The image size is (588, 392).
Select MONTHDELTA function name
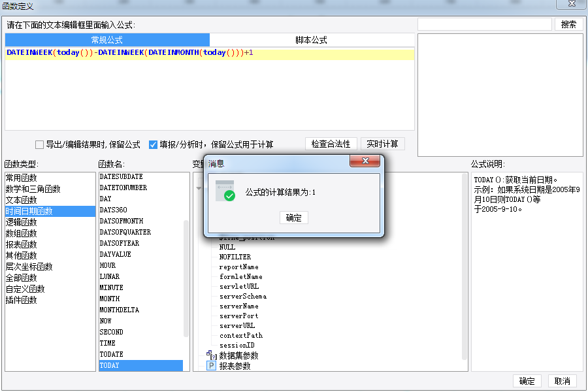[141, 310]
